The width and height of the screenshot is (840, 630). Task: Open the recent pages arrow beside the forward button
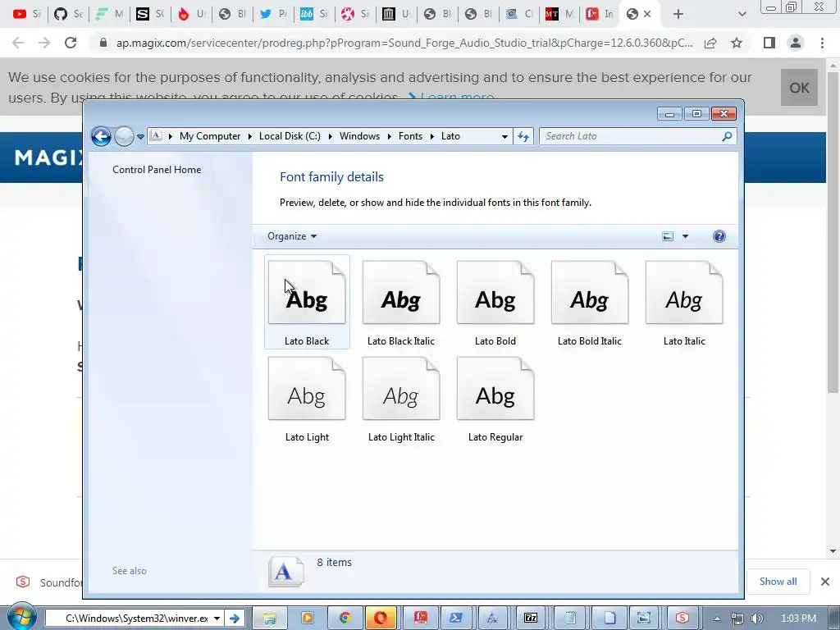[x=140, y=137]
